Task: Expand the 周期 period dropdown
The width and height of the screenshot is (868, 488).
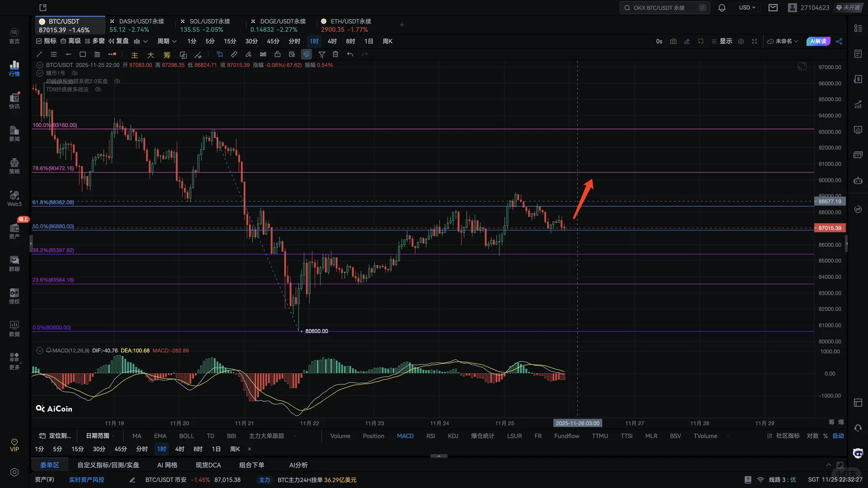Action: (x=167, y=41)
